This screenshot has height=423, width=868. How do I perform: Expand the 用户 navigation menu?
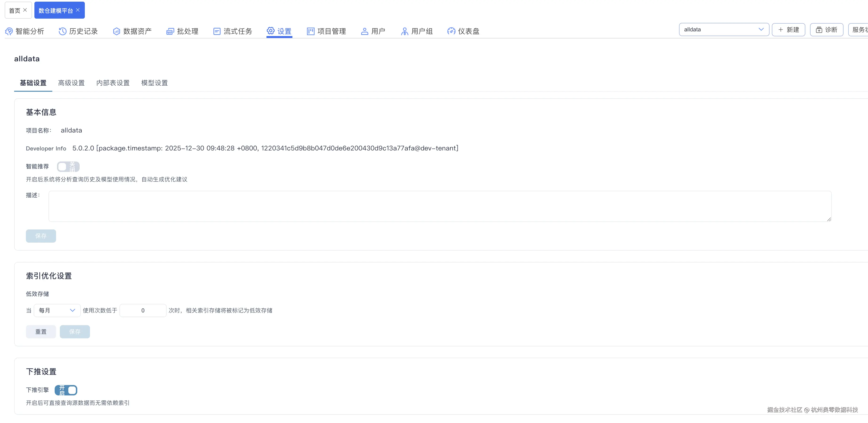373,31
